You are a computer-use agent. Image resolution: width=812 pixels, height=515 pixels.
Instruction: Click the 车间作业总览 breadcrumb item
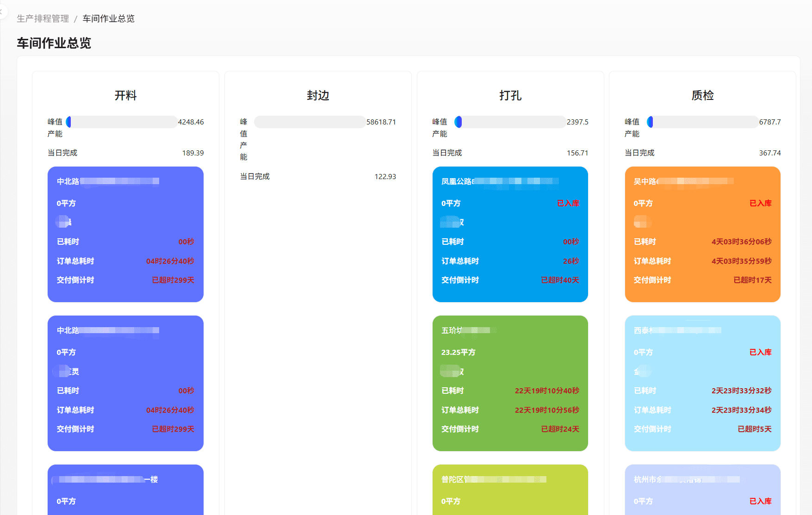pos(109,19)
